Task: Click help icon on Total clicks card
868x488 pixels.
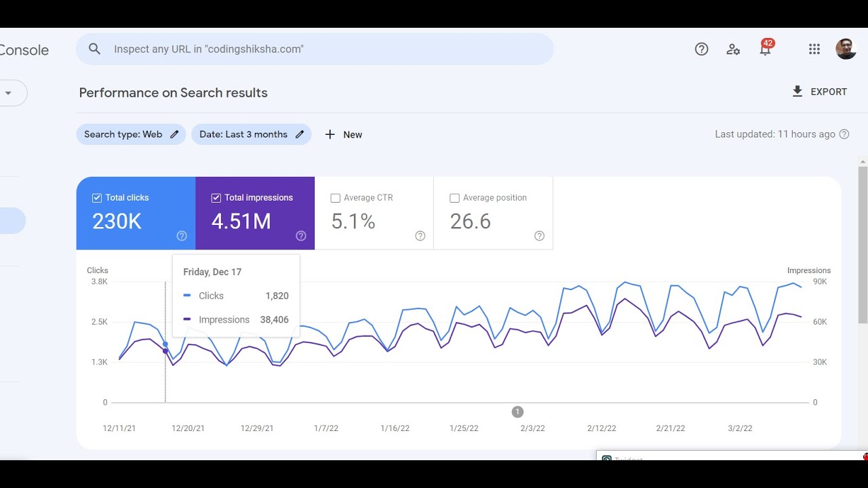Action: coord(182,236)
